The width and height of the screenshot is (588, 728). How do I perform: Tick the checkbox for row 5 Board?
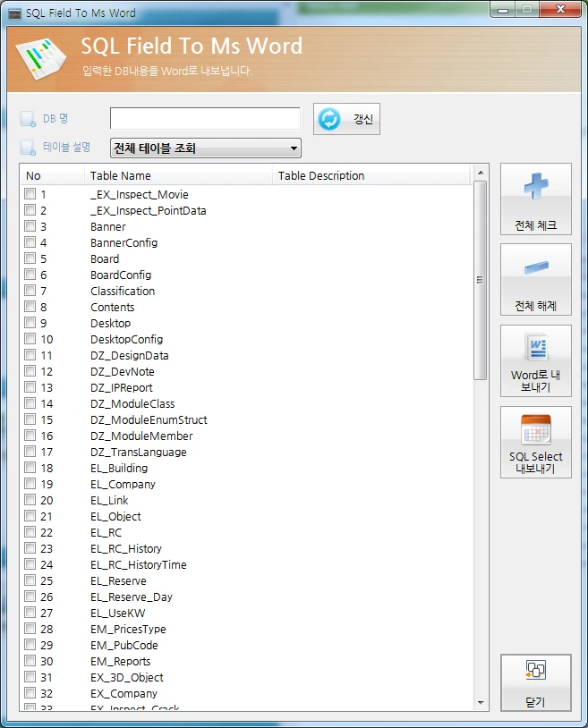pyautogui.click(x=30, y=258)
